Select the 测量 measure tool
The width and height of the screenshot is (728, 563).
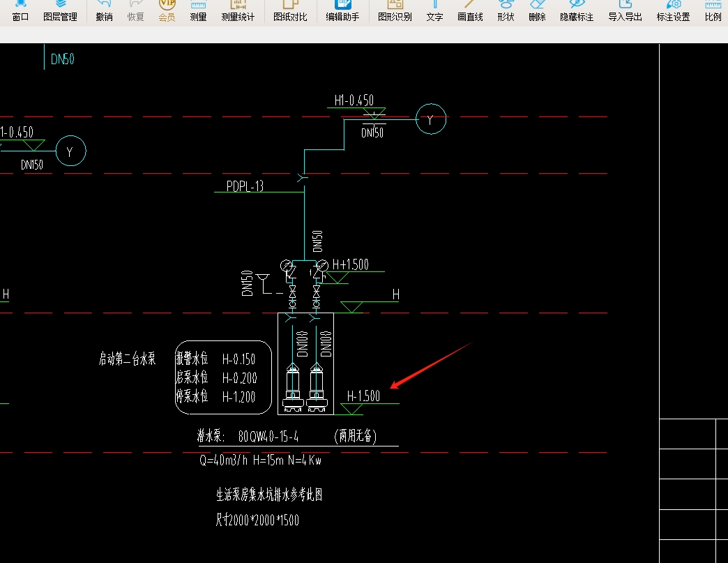pyautogui.click(x=198, y=12)
